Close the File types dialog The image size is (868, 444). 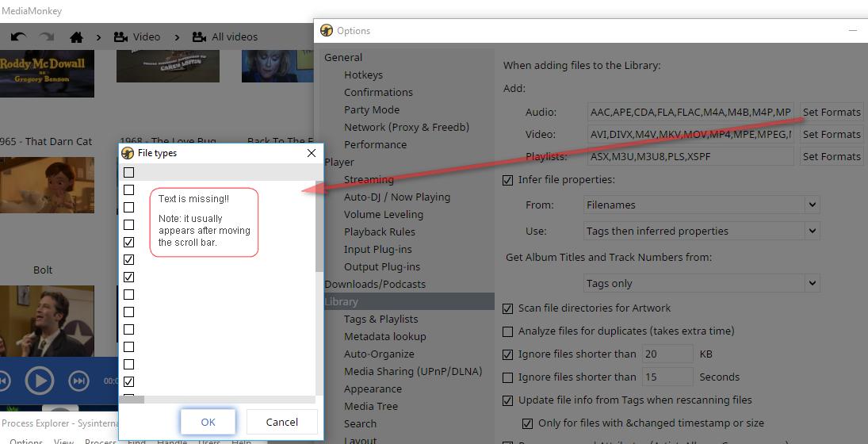311,153
